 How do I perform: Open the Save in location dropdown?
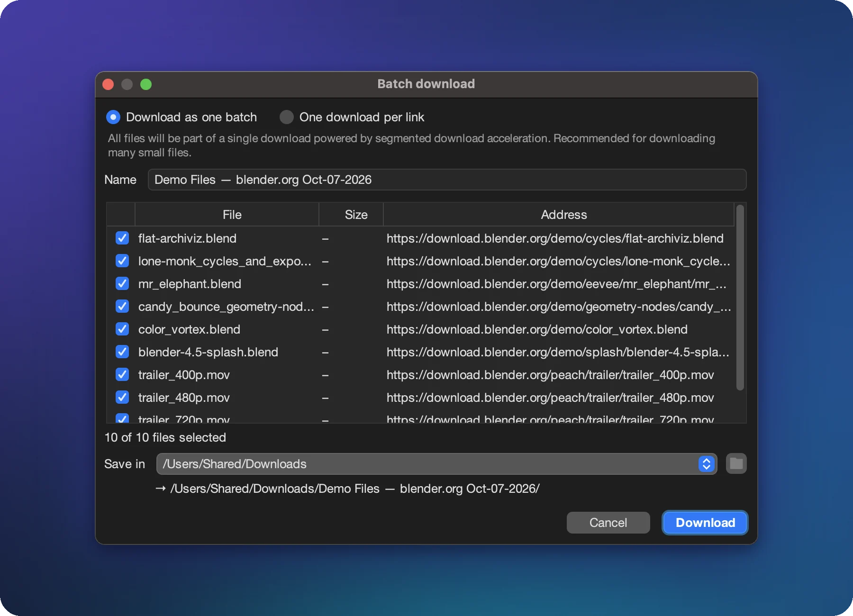tap(436, 464)
